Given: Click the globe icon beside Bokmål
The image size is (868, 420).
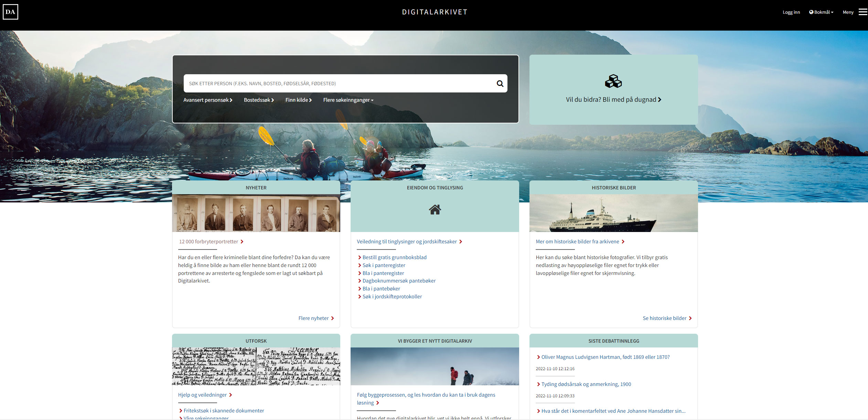Looking at the screenshot, I should (811, 12).
